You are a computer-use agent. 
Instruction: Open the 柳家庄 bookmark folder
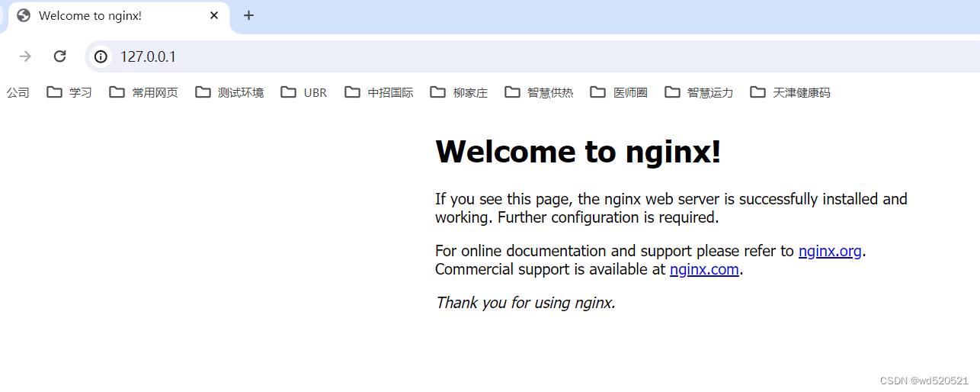(459, 92)
